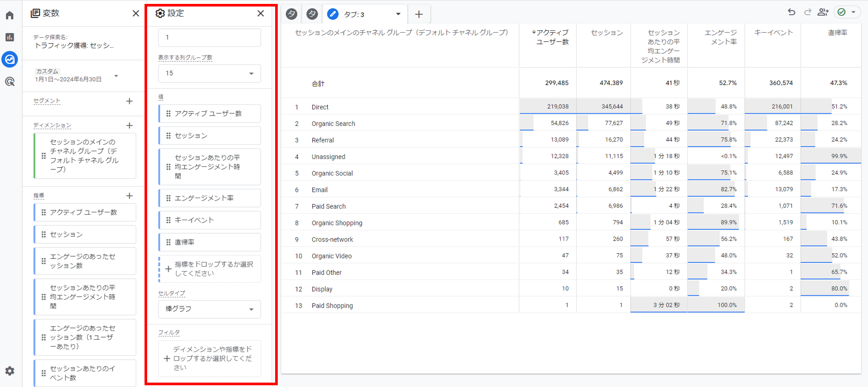
Task: Open the column groups dropdown showing 15
Action: [x=210, y=73]
